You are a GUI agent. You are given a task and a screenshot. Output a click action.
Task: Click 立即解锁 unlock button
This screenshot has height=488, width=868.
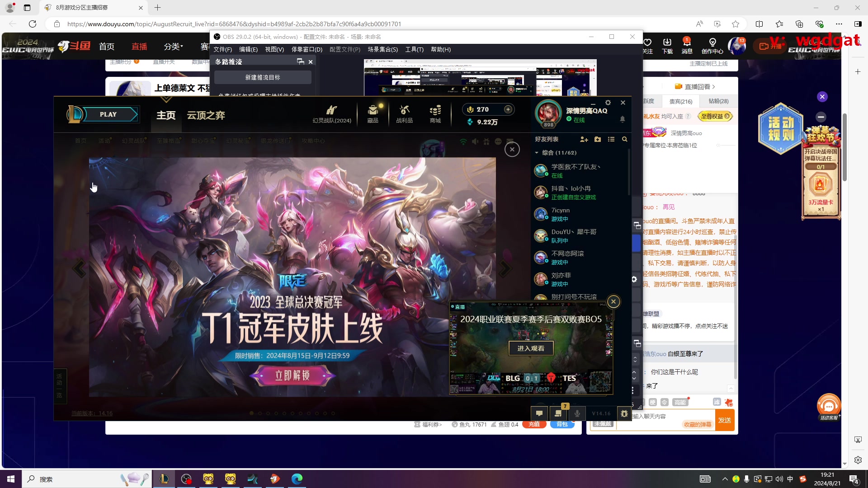292,375
